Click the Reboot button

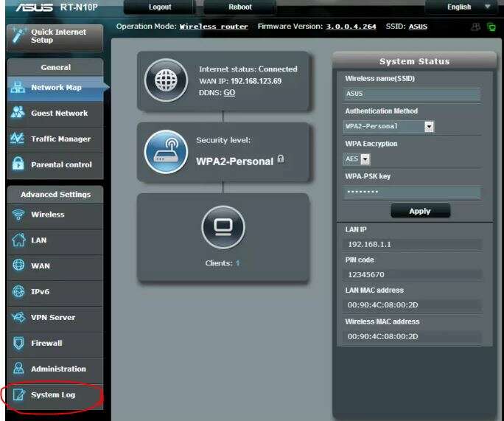pyautogui.click(x=240, y=7)
